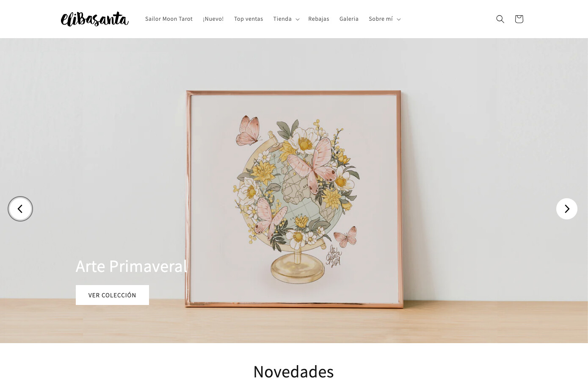
Task: Open the Galeria page
Action: [349, 19]
